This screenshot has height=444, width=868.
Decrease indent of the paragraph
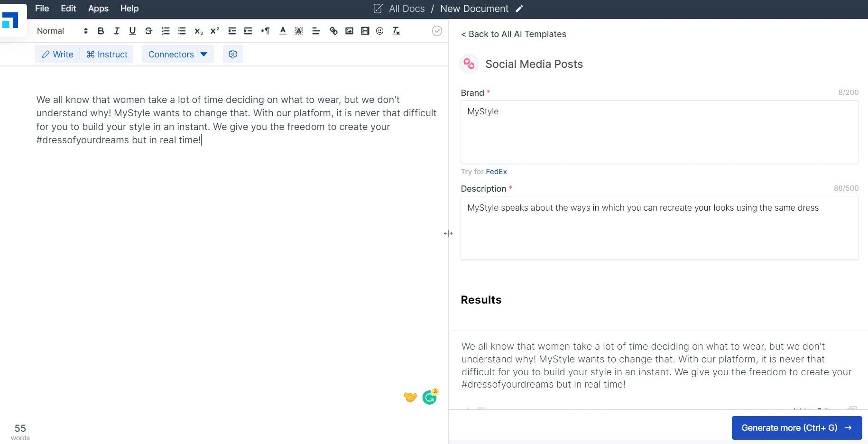(x=232, y=31)
